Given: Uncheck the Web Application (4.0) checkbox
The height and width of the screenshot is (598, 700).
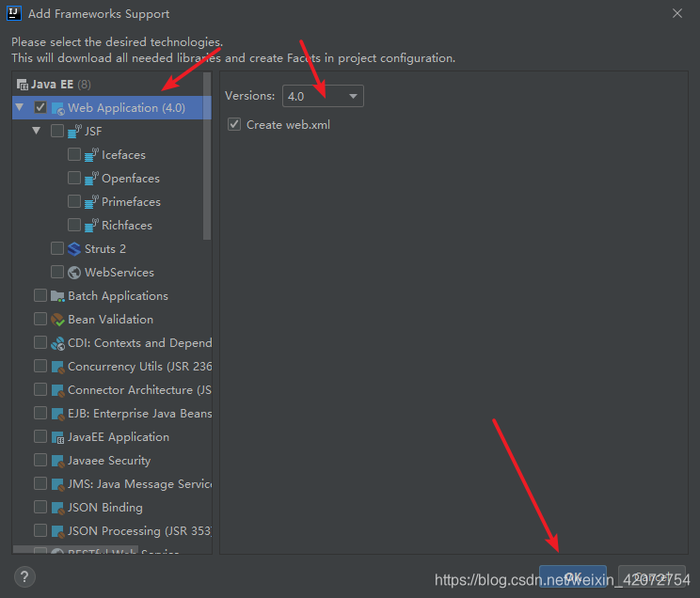Looking at the screenshot, I should (40, 107).
